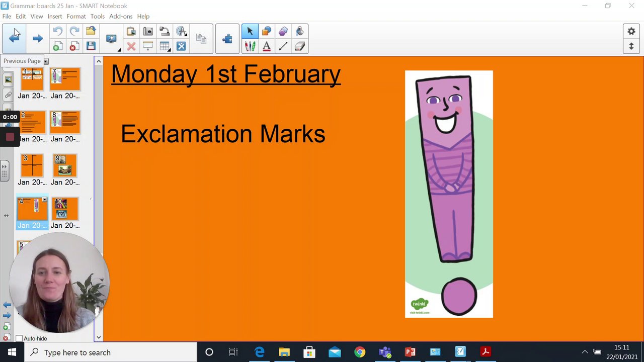
Task: Stop recording with the red square button
Action: click(x=10, y=137)
